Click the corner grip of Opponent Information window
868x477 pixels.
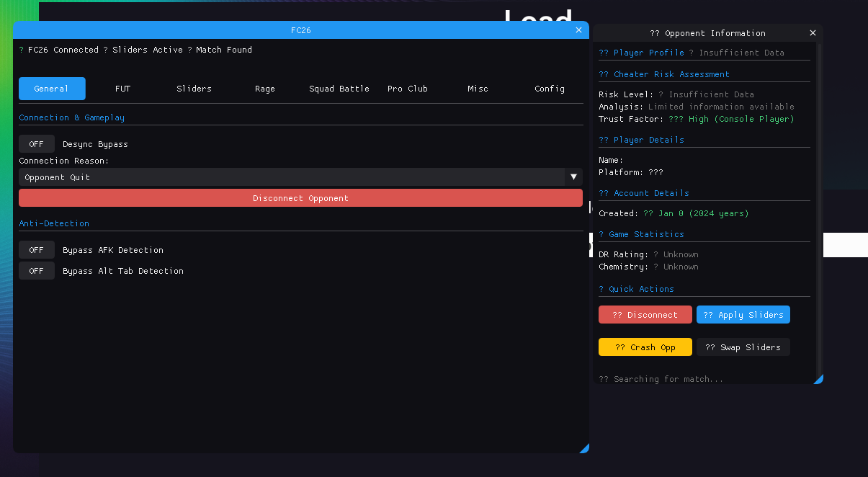click(819, 379)
